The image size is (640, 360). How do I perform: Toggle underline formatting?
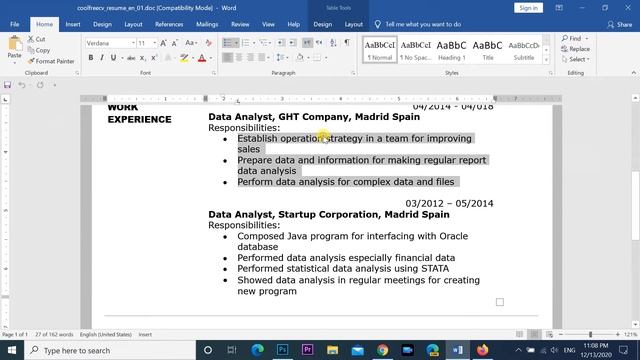[113, 58]
